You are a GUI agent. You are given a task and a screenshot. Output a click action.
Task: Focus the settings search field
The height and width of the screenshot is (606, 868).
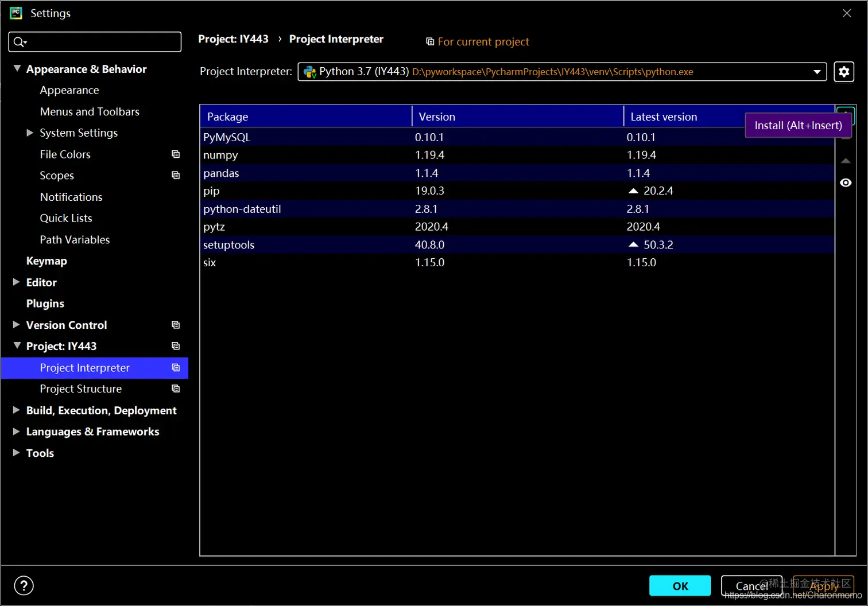click(x=95, y=41)
